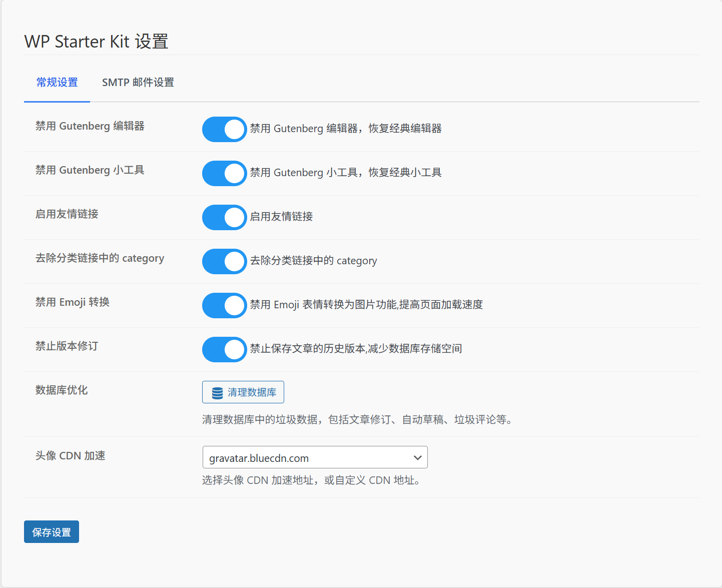Viewport: 722px width, 588px height.
Task: Click the 保存设置 button
Action: (51, 531)
